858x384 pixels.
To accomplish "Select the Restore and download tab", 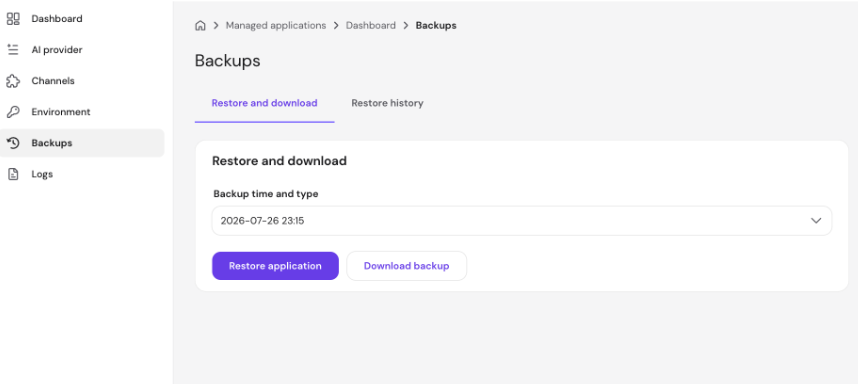I will tap(264, 103).
